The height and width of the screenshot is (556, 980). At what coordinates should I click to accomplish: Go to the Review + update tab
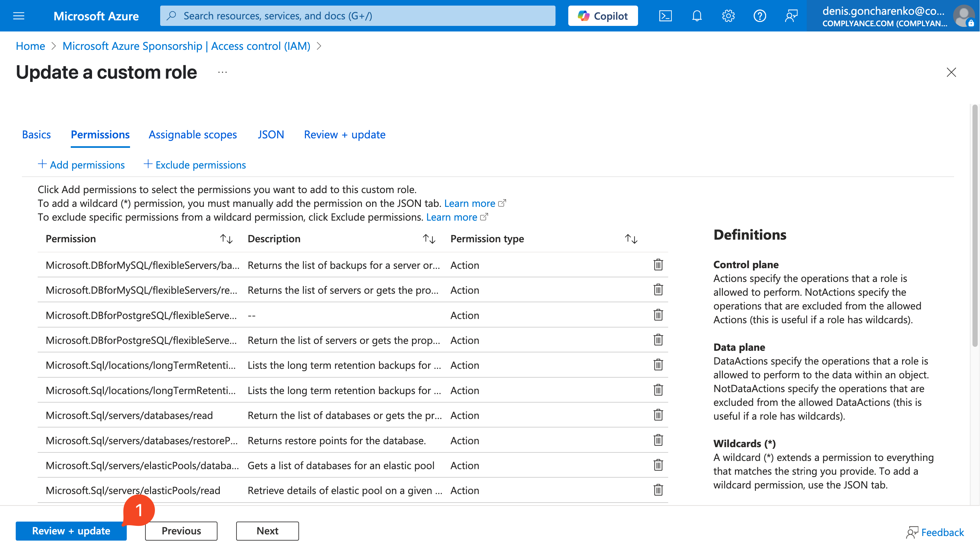click(x=345, y=134)
